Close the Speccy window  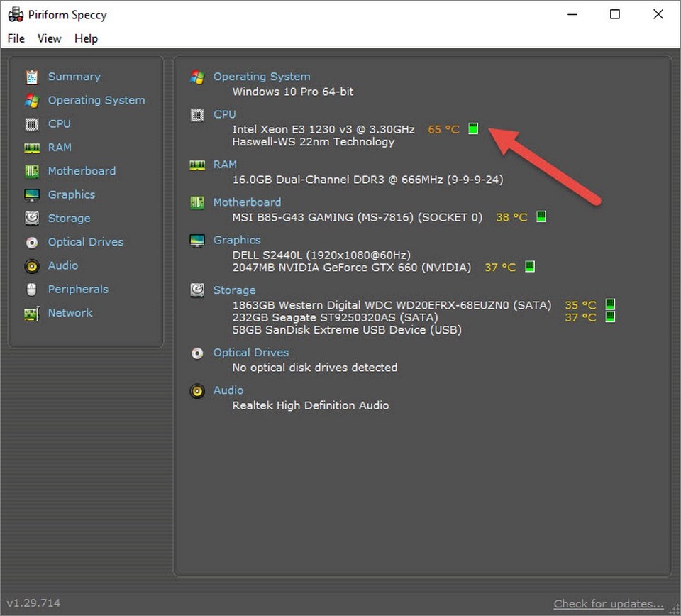[x=658, y=14]
